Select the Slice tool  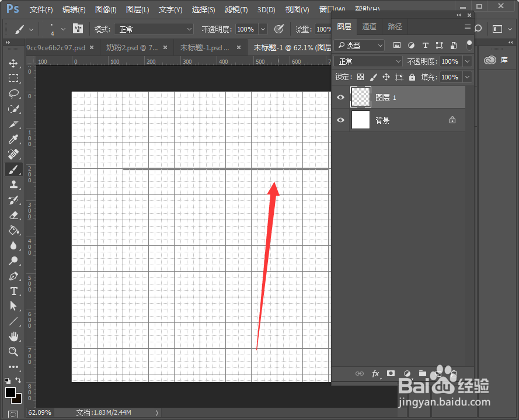13,124
